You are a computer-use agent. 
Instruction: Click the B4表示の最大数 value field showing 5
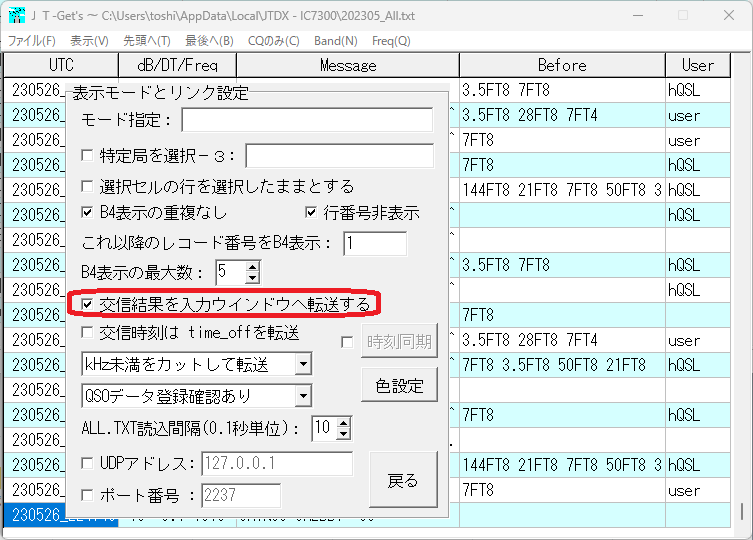pyautogui.click(x=231, y=272)
